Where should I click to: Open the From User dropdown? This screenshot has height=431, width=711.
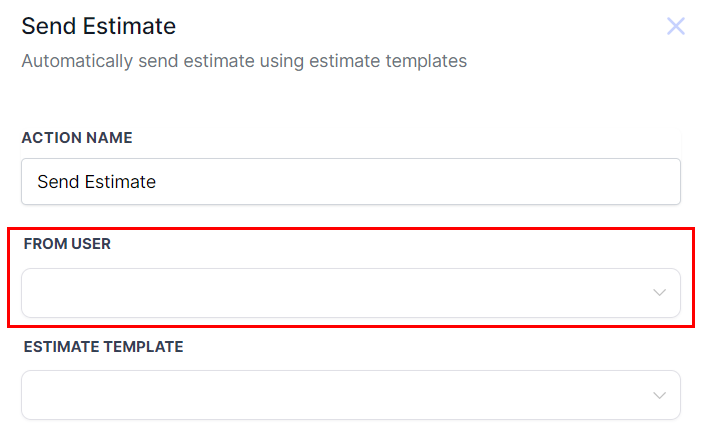pos(350,293)
